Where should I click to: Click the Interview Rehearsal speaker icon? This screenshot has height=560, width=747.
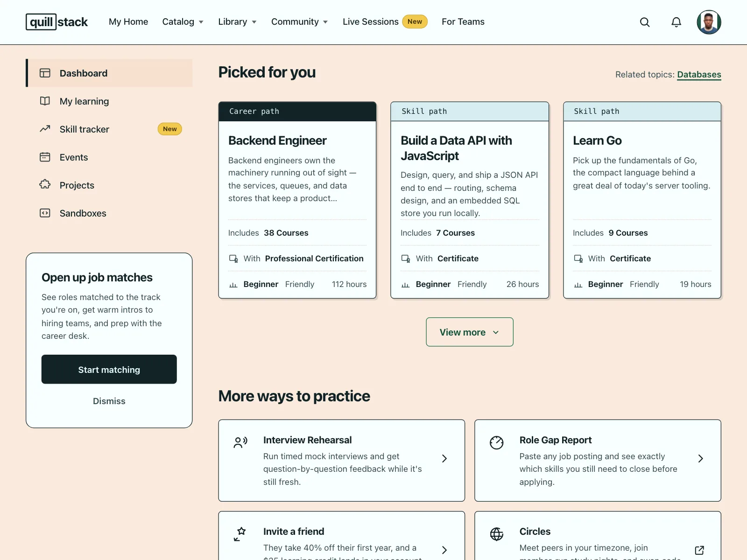[240, 442]
